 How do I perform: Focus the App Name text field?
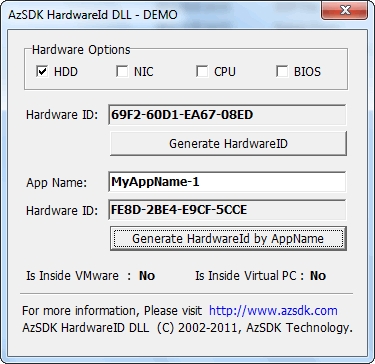(x=227, y=182)
